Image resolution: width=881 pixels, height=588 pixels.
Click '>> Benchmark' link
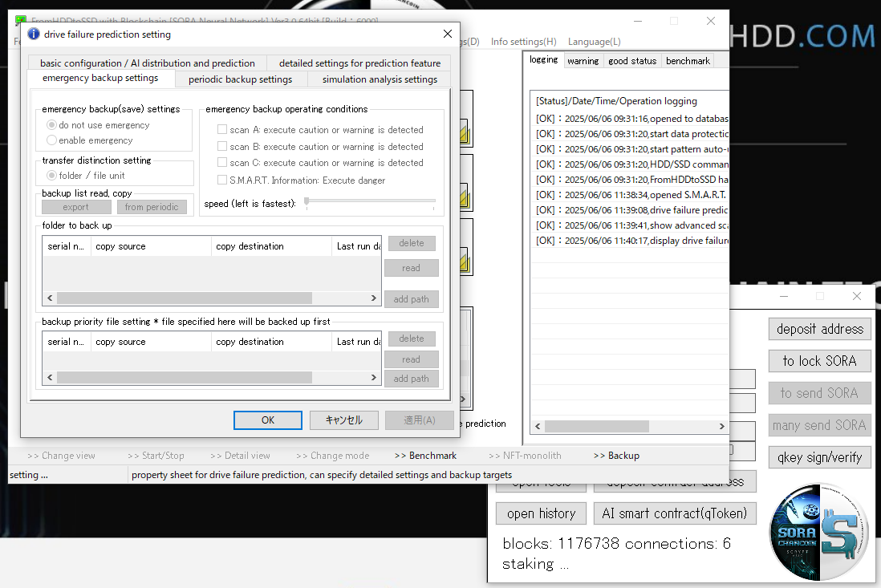click(x=425, y=456)
